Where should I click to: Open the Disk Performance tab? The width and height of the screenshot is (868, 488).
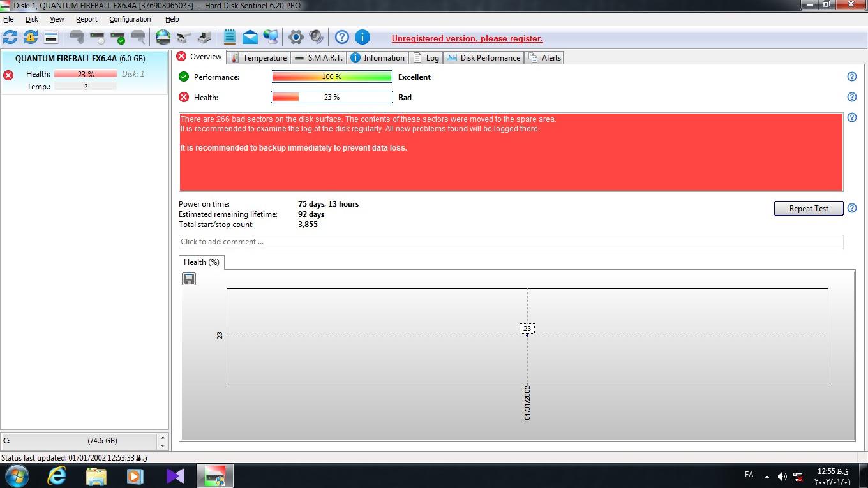pyautogui.click(x=484, y=57)
